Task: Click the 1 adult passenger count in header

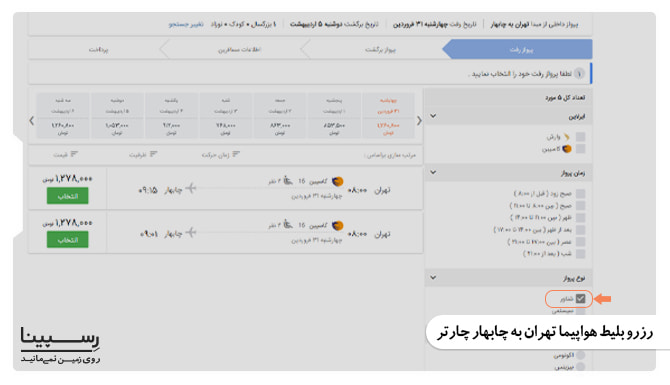Action: pyautogui.click(x=263, y=24)
